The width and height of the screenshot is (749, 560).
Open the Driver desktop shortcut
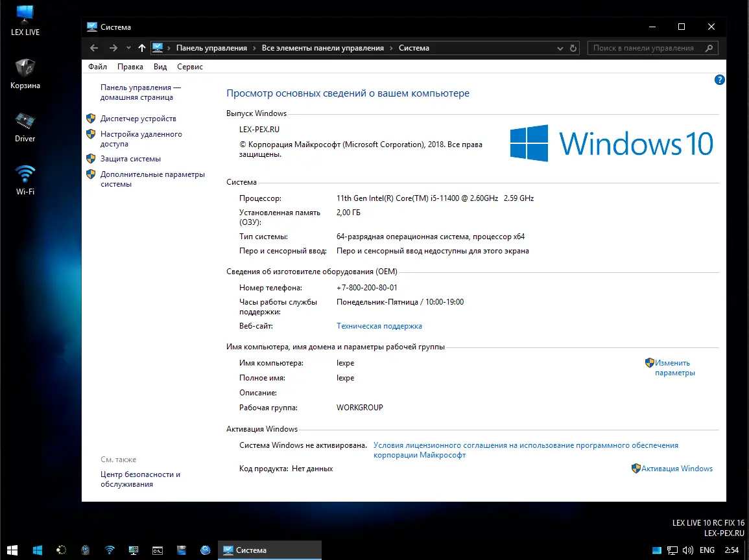click(x=25, y=127)
